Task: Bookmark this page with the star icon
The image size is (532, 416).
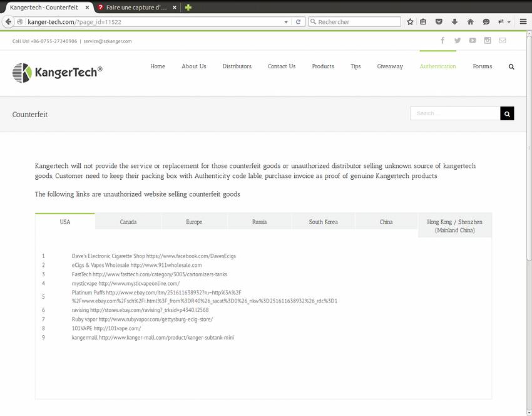Action: tap(410, 22)
